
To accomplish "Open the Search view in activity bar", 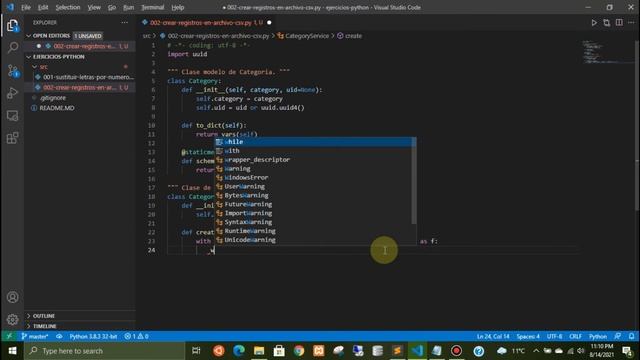I will click(x=12, y=48).
